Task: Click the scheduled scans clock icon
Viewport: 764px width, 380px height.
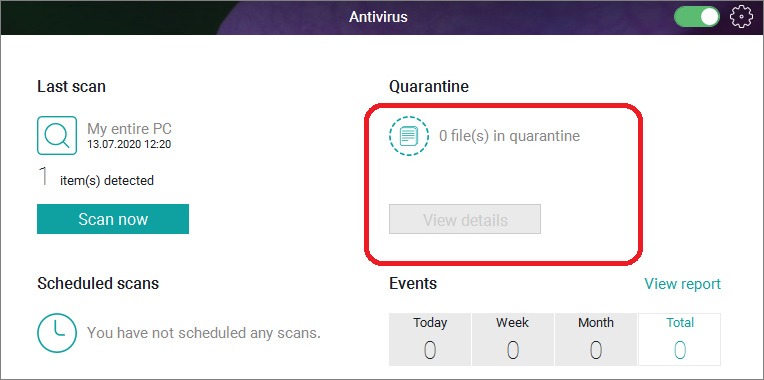Action: tap(57, 333)
